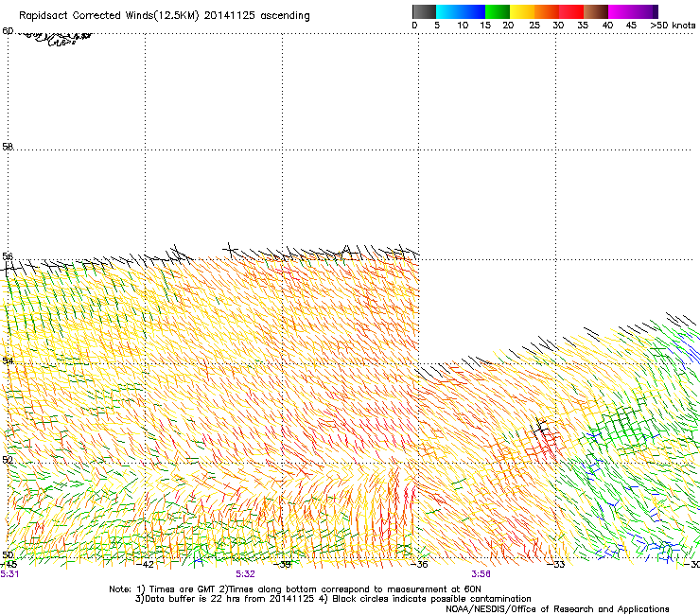Click the purple time stamp 5:32

coord(245,574)
